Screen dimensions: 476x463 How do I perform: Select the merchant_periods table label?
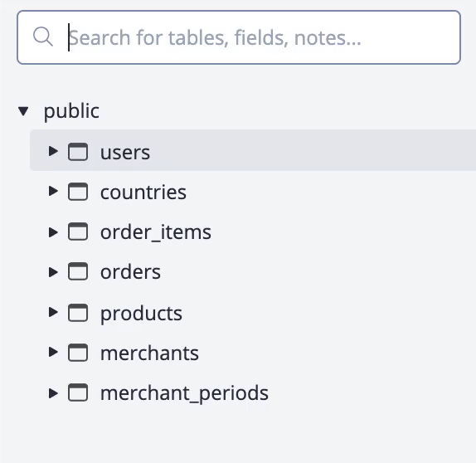tap(184, 393)
